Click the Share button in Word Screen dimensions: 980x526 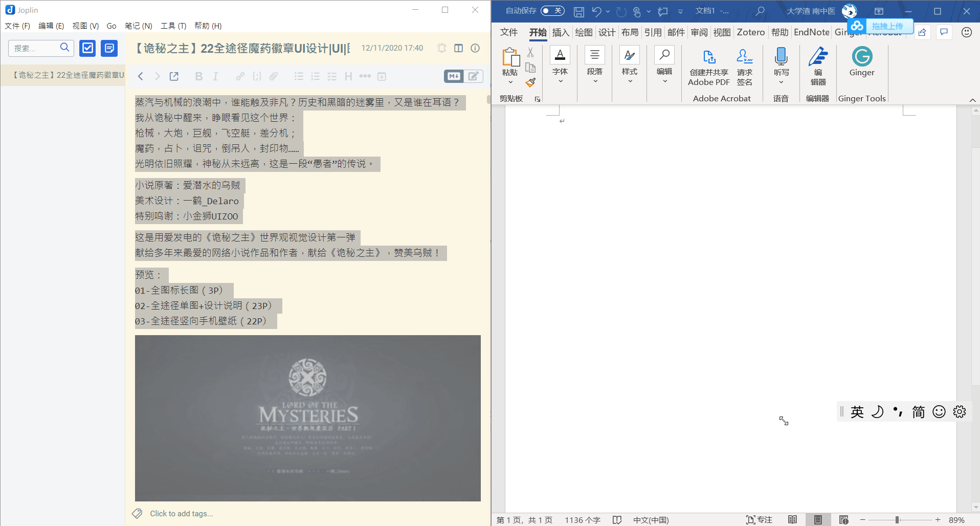[x=922, y=32]
